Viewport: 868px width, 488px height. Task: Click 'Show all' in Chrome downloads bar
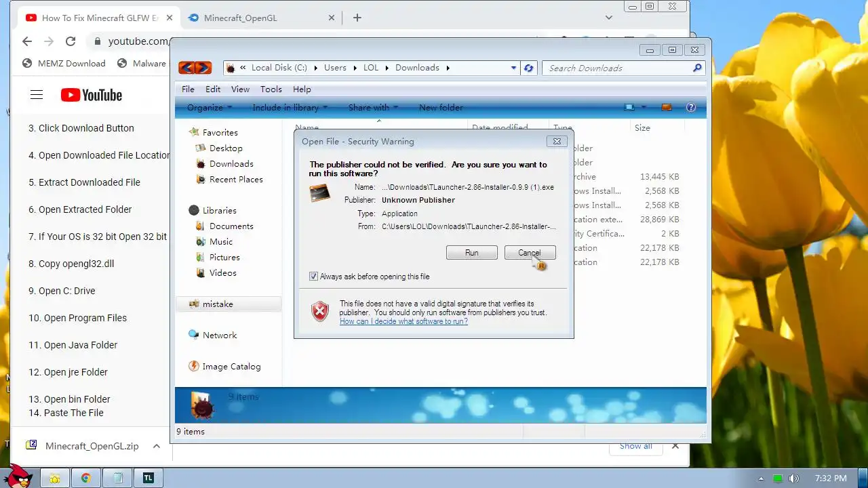click(635, 446)
